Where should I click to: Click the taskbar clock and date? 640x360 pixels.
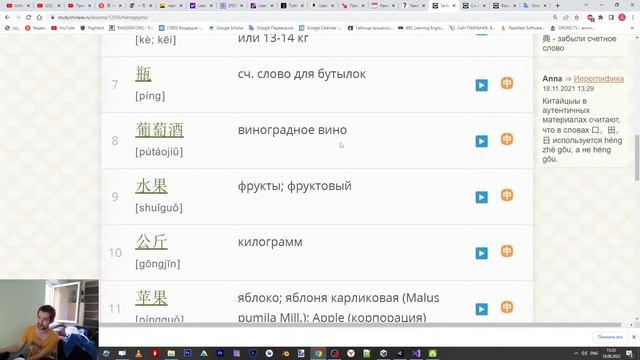click(x=611, y=353)
